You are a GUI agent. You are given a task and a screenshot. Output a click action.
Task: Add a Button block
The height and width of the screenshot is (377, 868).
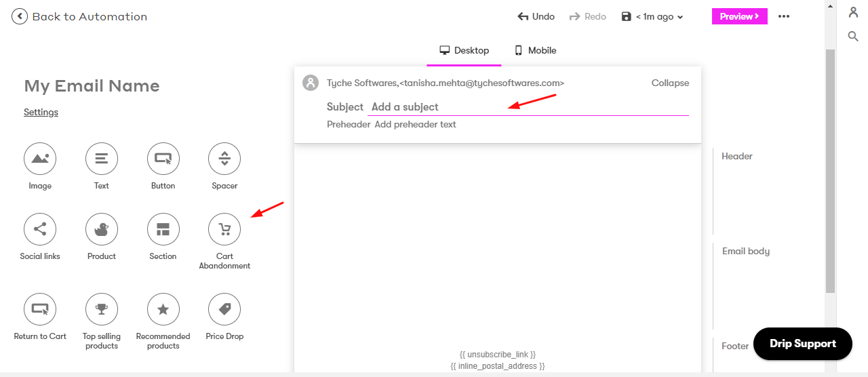pos(163,159)
